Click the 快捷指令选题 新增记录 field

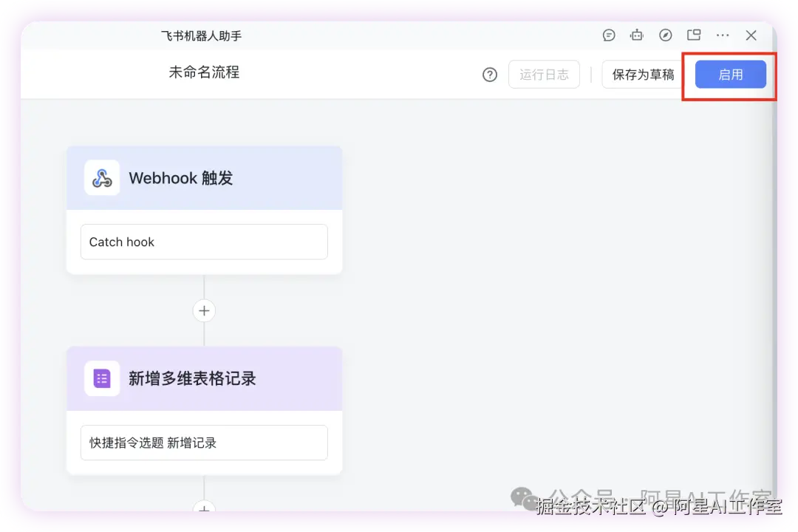pos(204,443)
